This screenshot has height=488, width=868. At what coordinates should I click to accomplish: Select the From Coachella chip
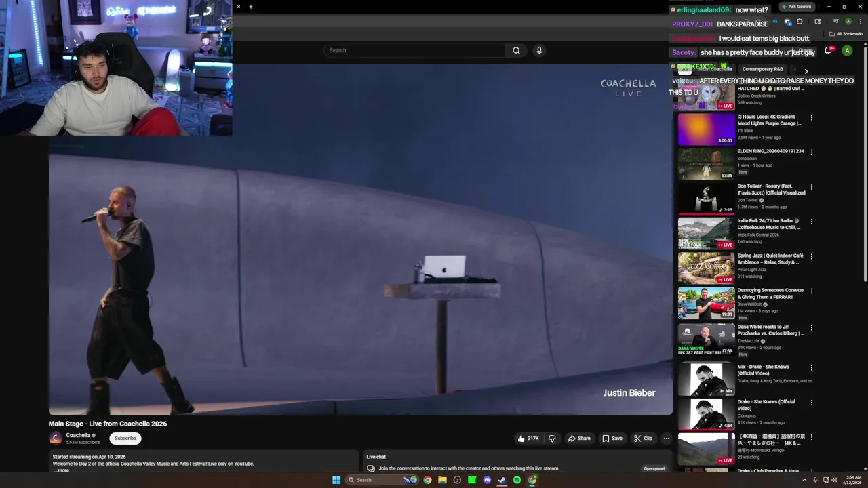(715, 69)
